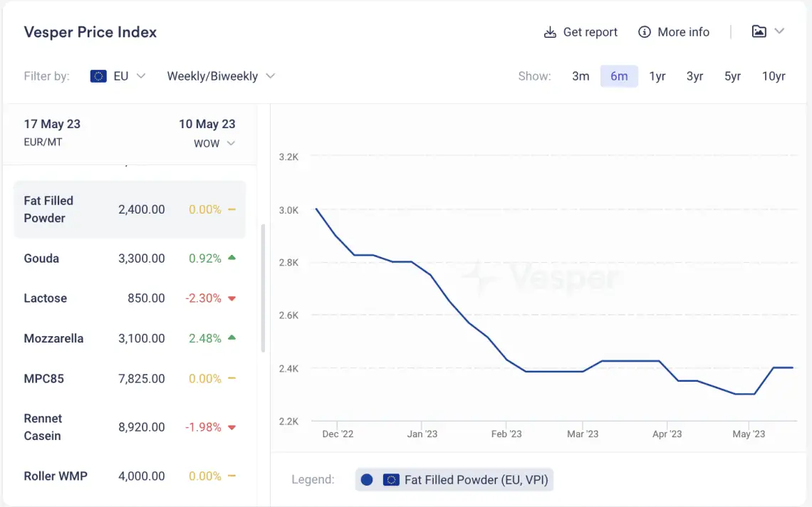The width and height of the screenshot is (812, 507).
Task: Click the Mozzarella price 3,100.00
Action: coord(141,338)
